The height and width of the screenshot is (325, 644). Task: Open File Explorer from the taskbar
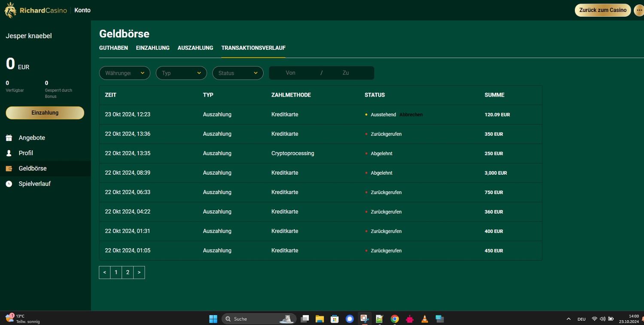[x=319, y=319]
